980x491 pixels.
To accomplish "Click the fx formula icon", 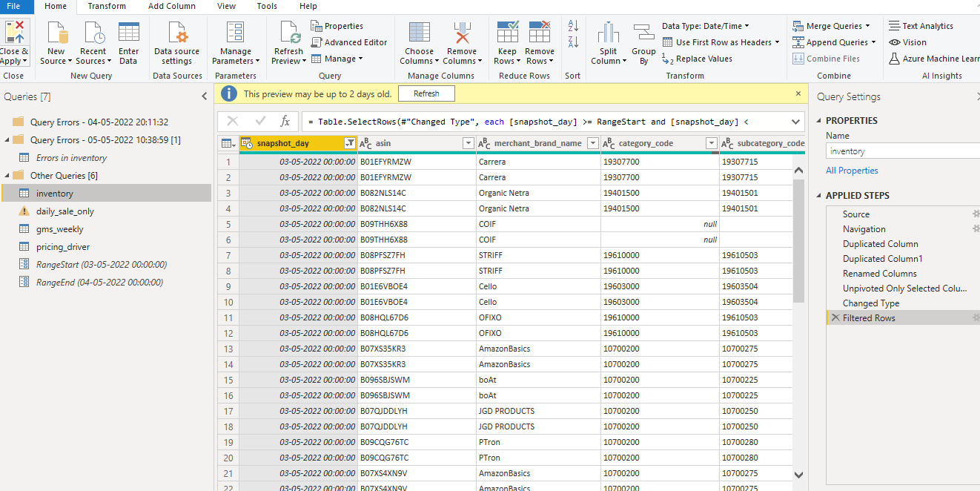I will [285, 122].
